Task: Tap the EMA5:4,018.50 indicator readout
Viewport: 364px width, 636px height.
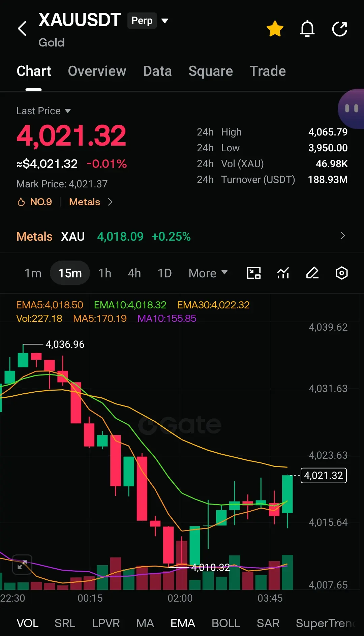Action: click(x=50, y=305)
